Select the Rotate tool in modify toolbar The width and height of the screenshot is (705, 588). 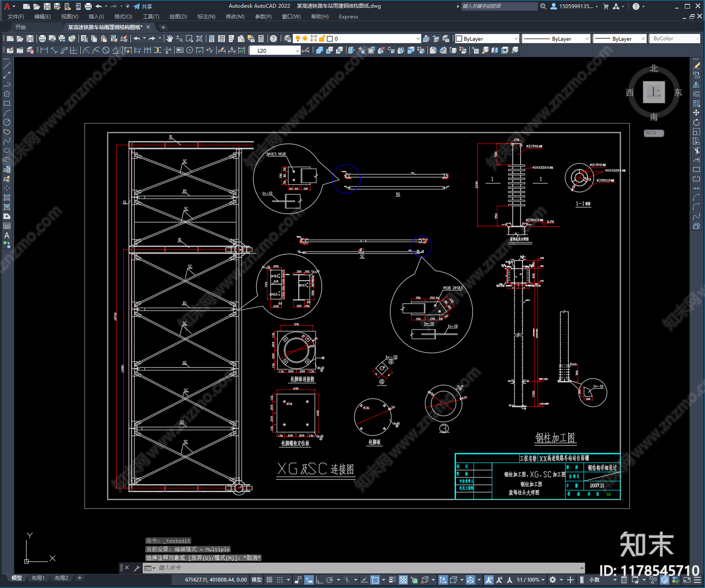coord(696,123)
